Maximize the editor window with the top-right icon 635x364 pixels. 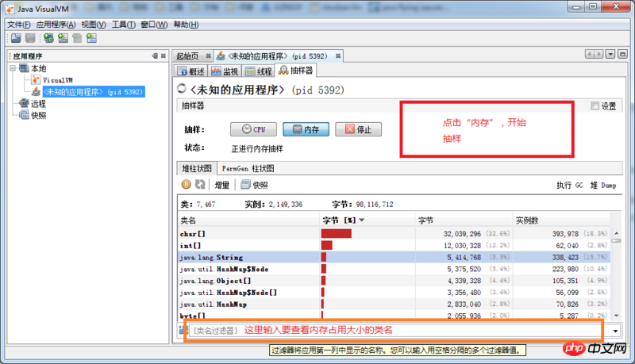(x=623, y=54)
